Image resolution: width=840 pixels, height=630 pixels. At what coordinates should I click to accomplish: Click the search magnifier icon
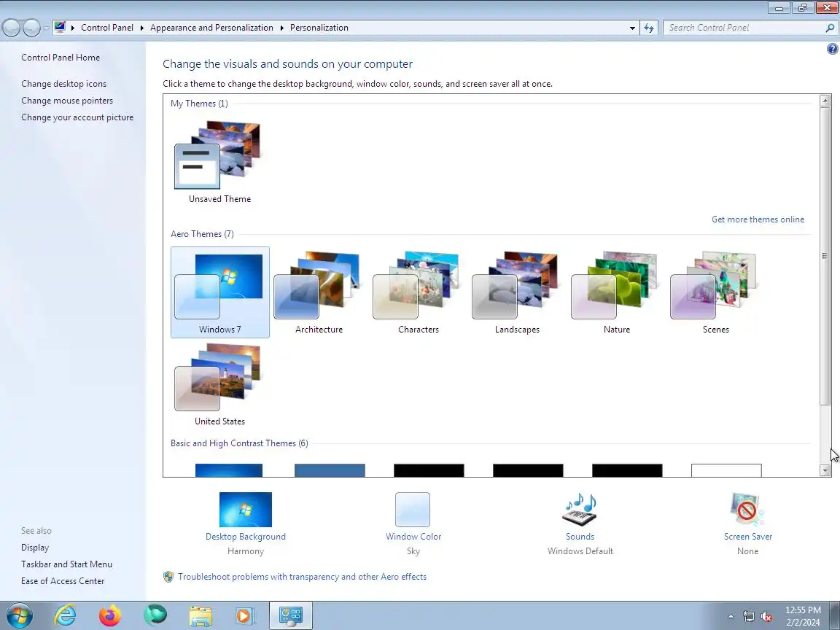pyautogui.click(x=830, y=28)
